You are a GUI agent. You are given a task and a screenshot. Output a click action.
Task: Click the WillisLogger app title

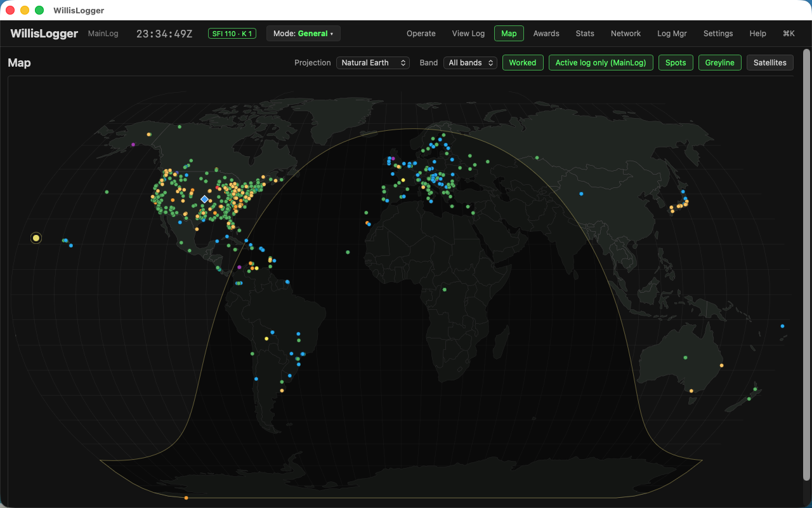[x=44, y=34]
